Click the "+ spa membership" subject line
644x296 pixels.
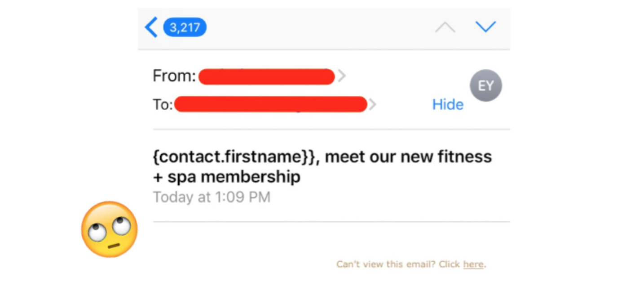pyautogui.click(x=226, y=177)
